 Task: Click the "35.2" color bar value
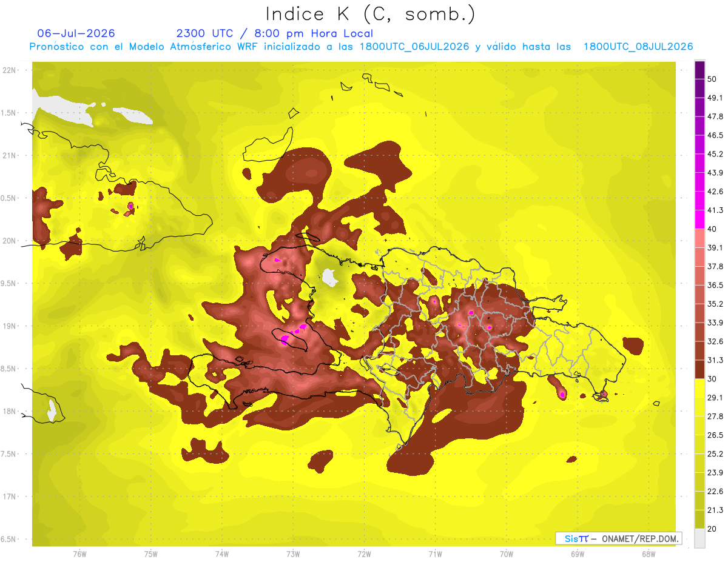(x=715, y=304)
